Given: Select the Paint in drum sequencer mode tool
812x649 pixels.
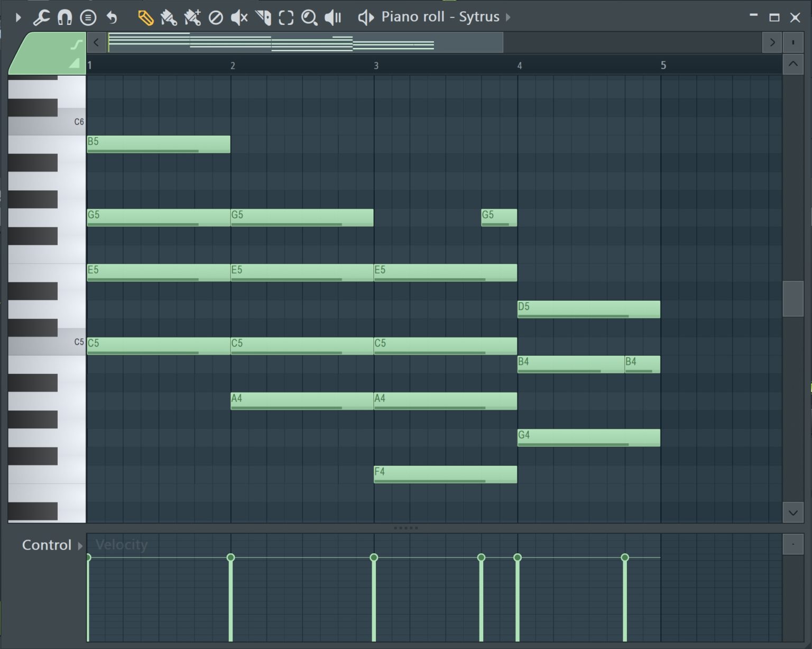Looking at the screenshot, I should click(x=193, y=17).
